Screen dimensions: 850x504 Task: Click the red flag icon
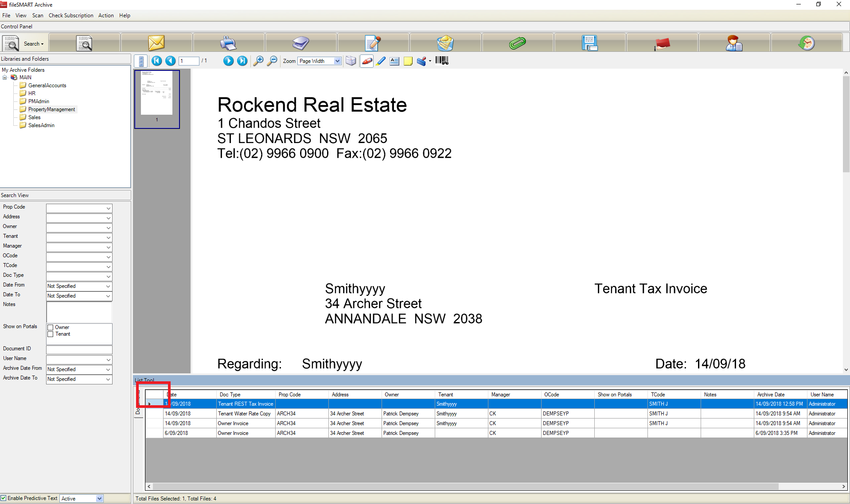(662, 43)
